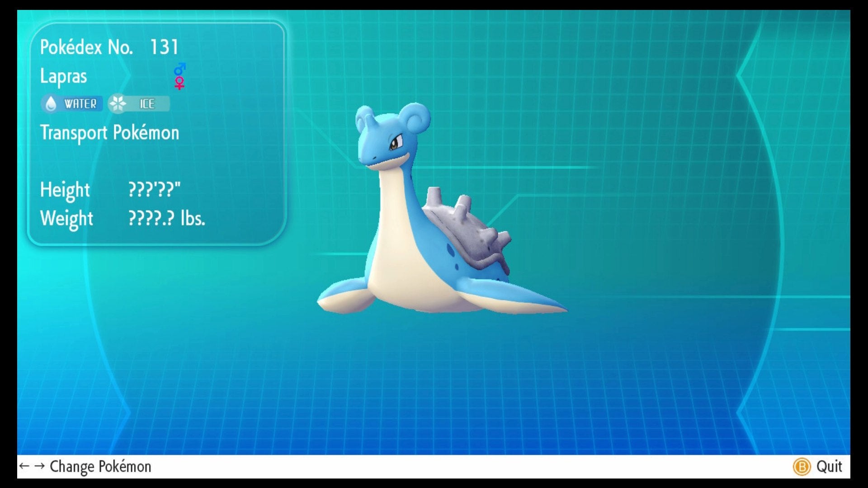This screenshot has width=868, height=488.
Task: Click the unknown Weight value in lbs
Action: (x=166, y=218)
